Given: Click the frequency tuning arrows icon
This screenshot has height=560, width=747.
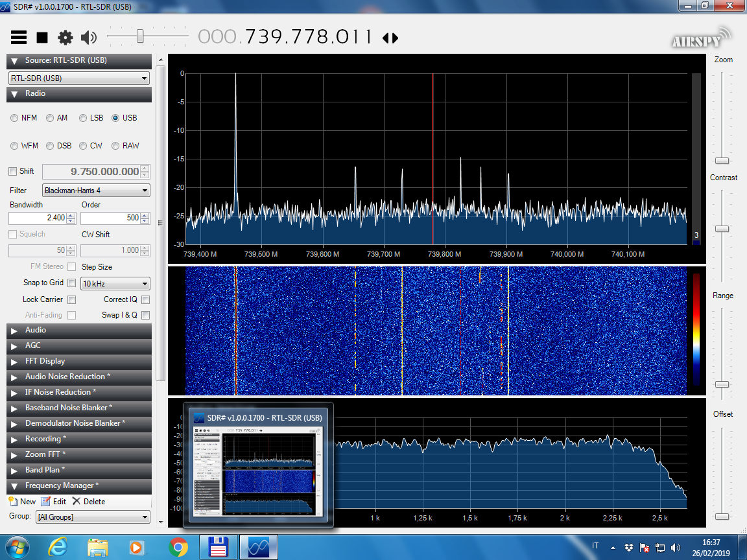Looking at the screenshot, I should tap(390, 38).
